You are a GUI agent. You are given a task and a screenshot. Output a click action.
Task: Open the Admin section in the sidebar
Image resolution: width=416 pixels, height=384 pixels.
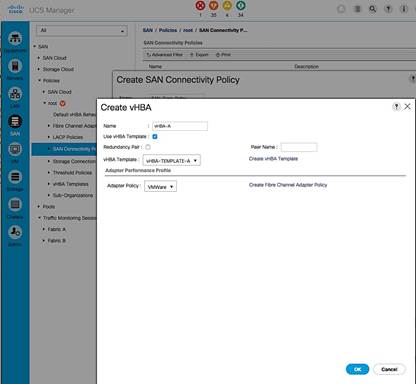coord(15,232)
